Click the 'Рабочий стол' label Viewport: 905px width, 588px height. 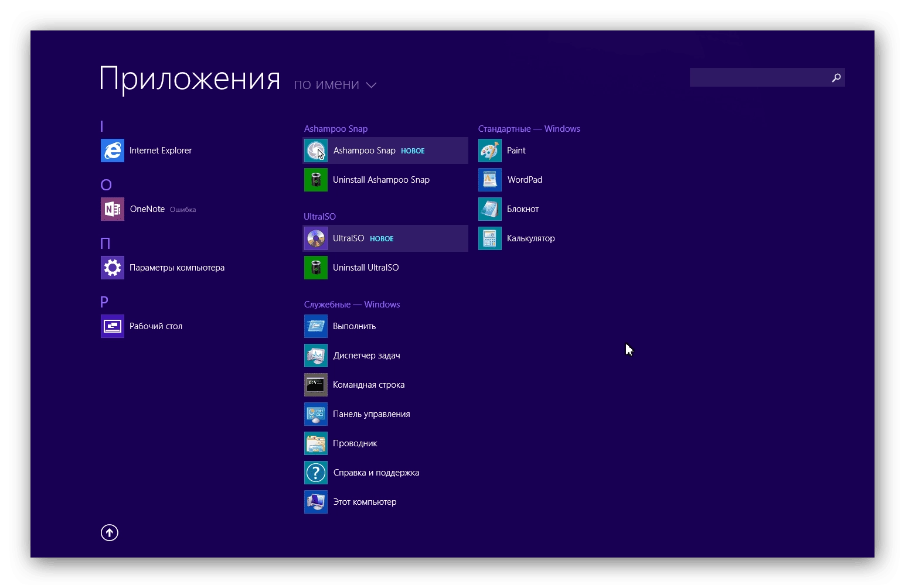[156, 326]
